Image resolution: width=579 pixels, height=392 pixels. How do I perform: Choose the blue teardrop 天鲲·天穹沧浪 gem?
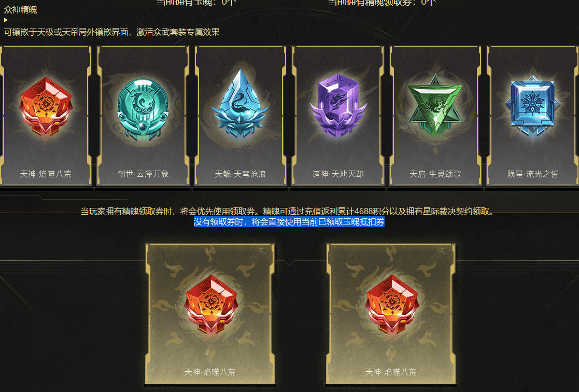click(x=241, y=104)
